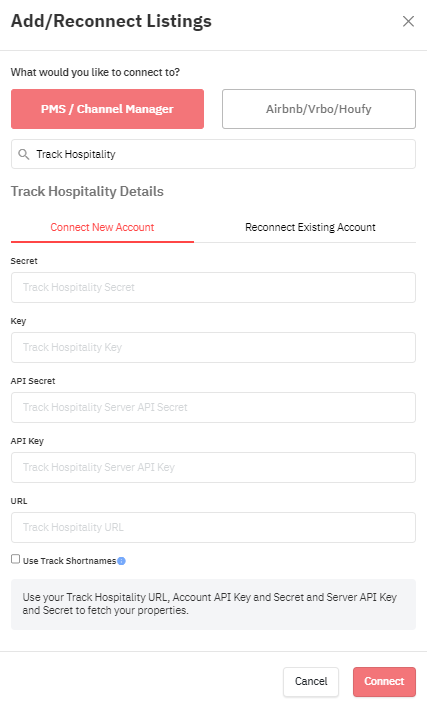Click the magnifier search icon
Screen dimensions: 427x709
click(x=24, y=154)
